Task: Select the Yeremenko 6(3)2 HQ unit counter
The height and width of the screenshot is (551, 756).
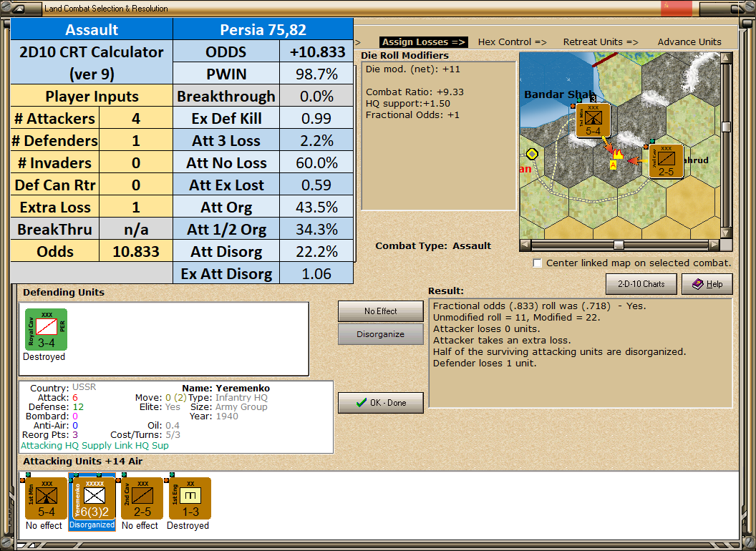Action: coord(94,498)
